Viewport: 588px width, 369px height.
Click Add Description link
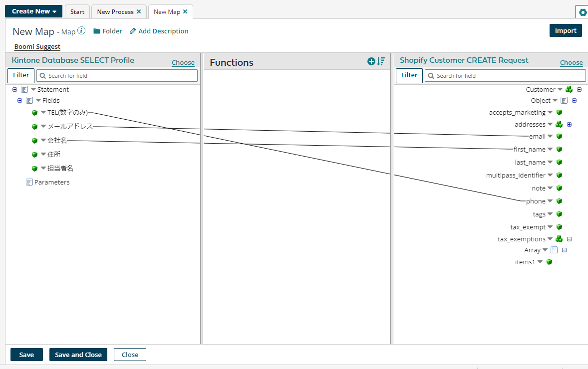(x=159, y=31)
